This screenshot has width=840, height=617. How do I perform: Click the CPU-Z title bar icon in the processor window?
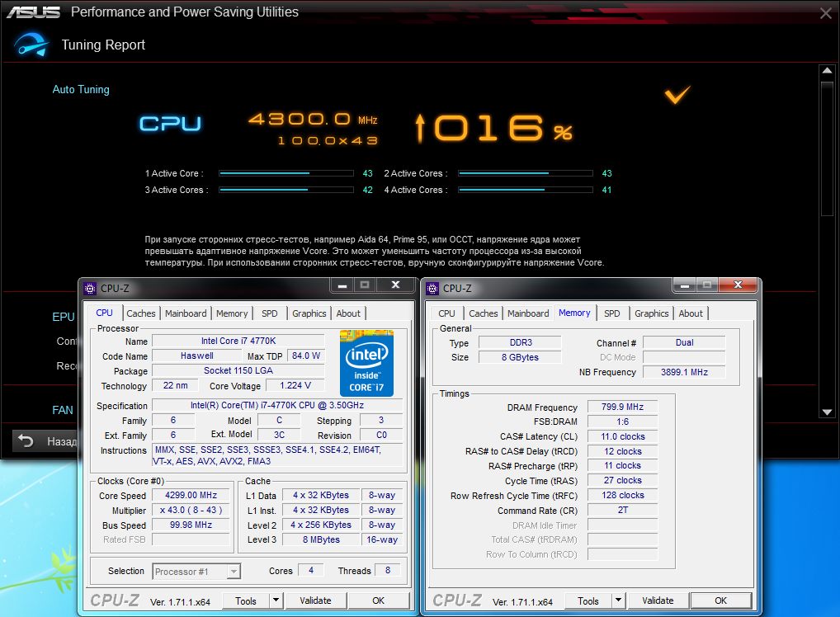click(90, 289)
